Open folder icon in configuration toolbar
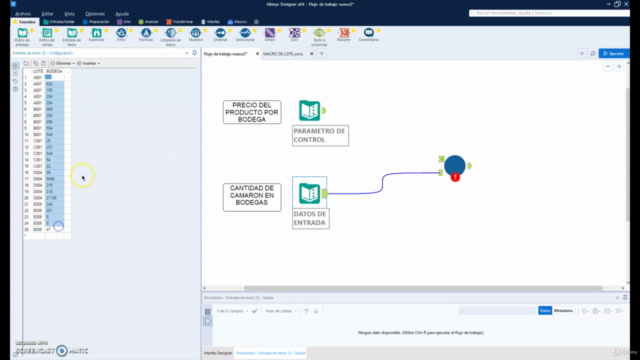The height and width of the screenshot is (360, 640). click(x=26, y=64)
